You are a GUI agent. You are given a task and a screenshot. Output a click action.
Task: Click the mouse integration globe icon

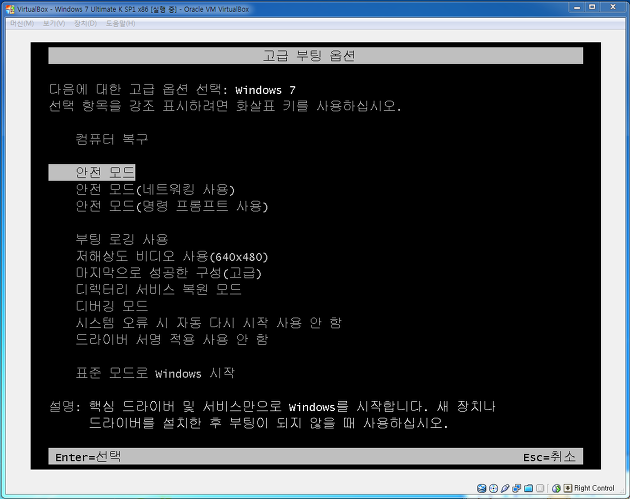[556, 488]
